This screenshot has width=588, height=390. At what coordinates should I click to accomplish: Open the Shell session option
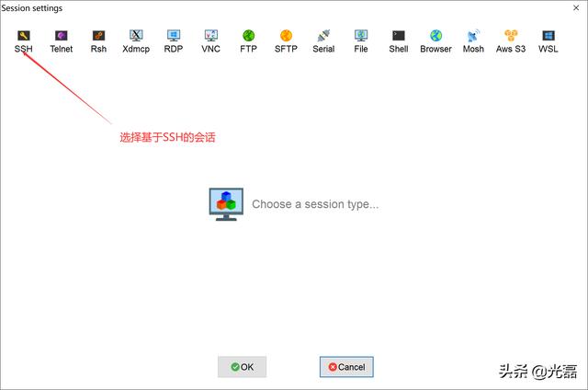(x=398, y=41)
